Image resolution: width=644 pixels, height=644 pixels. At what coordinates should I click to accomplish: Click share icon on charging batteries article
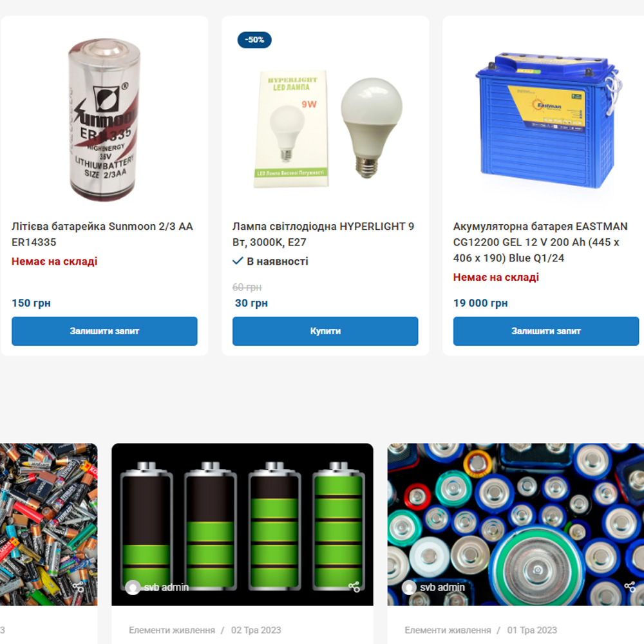[354, 587]
